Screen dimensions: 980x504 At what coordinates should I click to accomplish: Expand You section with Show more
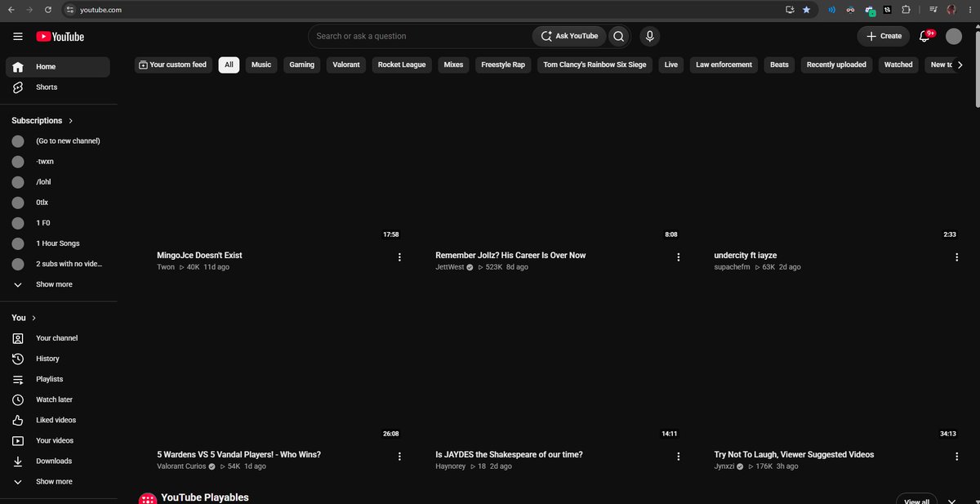(x=57, y=482)
